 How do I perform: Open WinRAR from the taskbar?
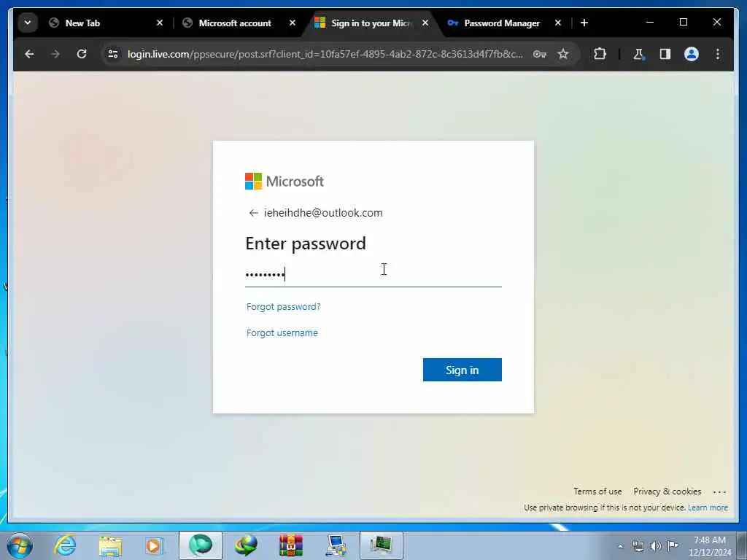(x=290, y=545)
